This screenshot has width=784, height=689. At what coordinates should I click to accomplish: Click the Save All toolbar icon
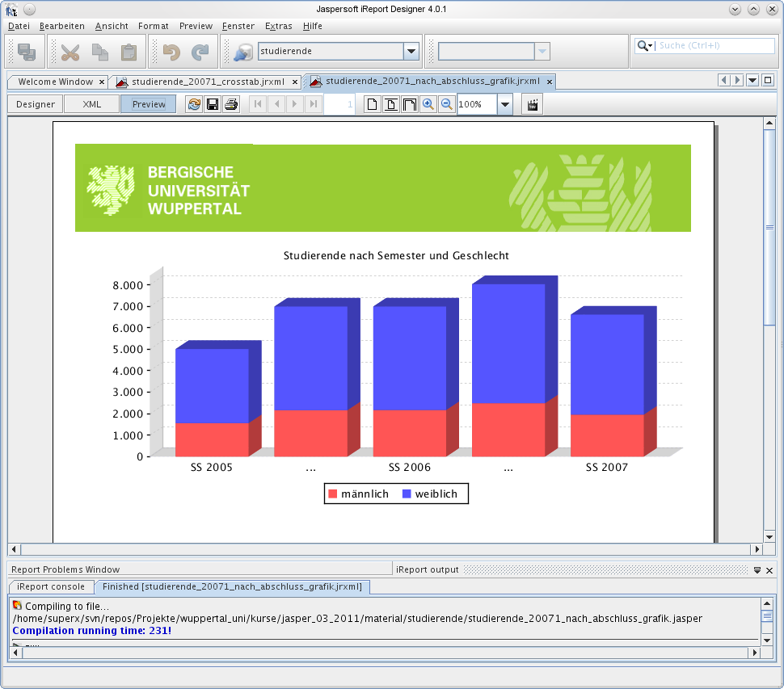[x=27, y=52]
